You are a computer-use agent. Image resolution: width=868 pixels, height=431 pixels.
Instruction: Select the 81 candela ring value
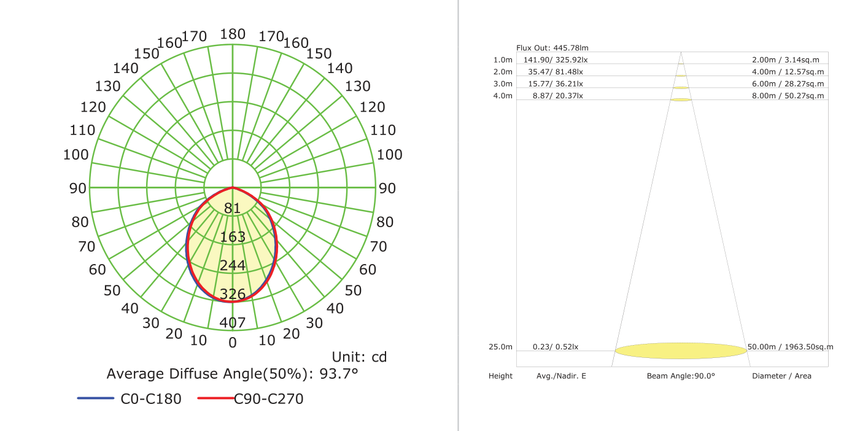(232, 208)
